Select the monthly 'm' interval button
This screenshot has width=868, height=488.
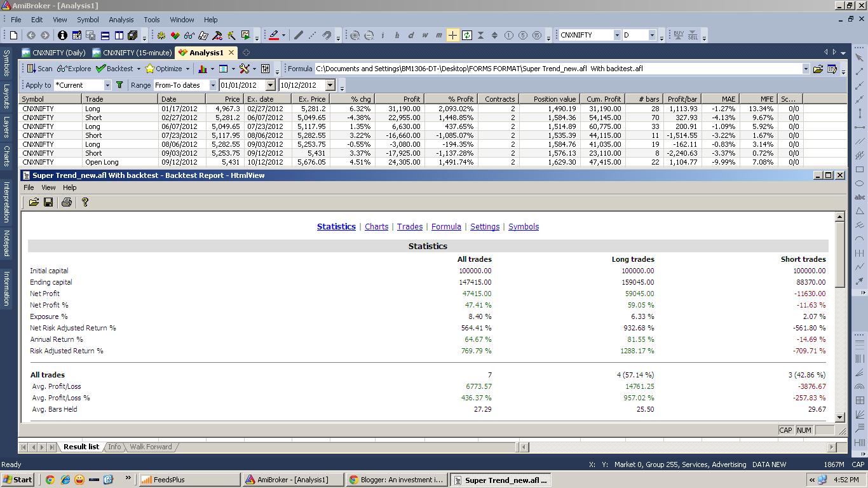click(x=439, y=36)
